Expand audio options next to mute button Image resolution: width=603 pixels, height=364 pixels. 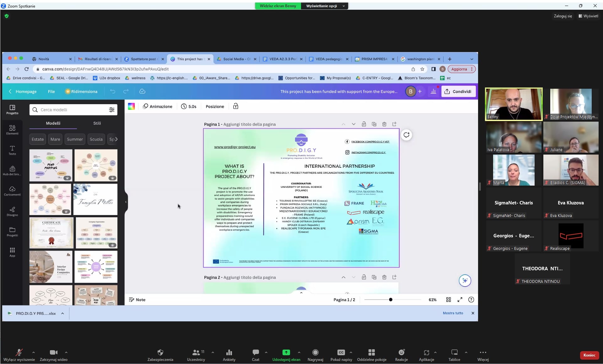[34, 352]
